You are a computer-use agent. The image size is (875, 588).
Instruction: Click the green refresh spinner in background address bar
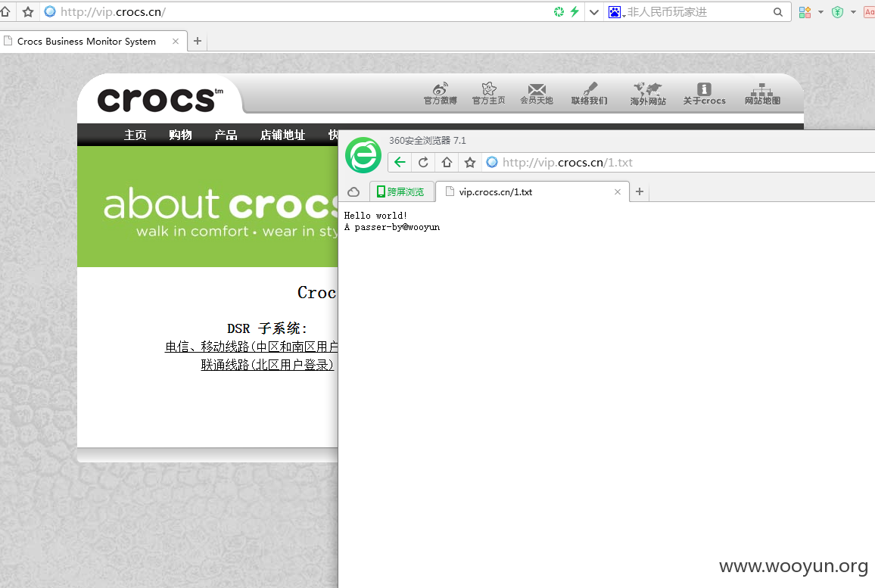pos(559,11)
